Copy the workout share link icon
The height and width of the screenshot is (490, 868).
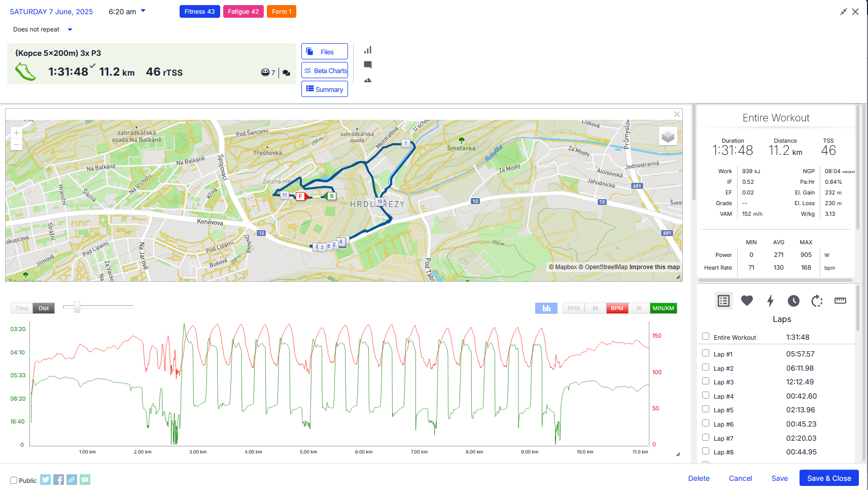pyautogui.click(x=72, y=479)
